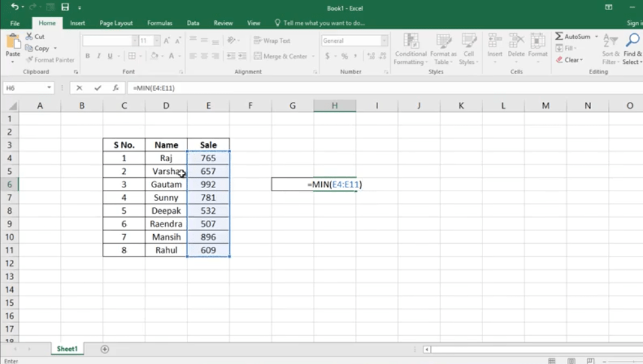Click the Undo arrow icon
643x364 pixels.
coord(14,7)
